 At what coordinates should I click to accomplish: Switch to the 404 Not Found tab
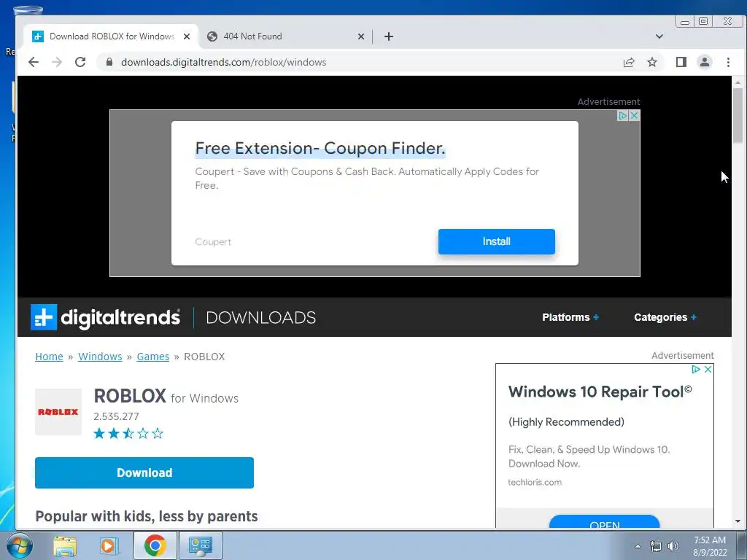(x=285, y=36)
